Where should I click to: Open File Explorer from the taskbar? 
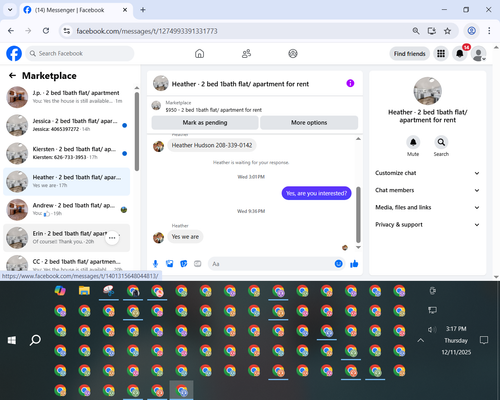pos(84,291)
